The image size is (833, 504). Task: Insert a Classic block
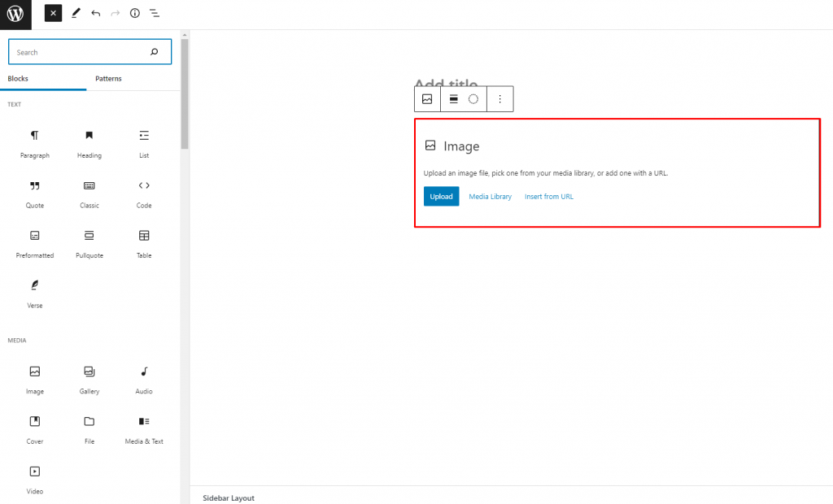89,193
